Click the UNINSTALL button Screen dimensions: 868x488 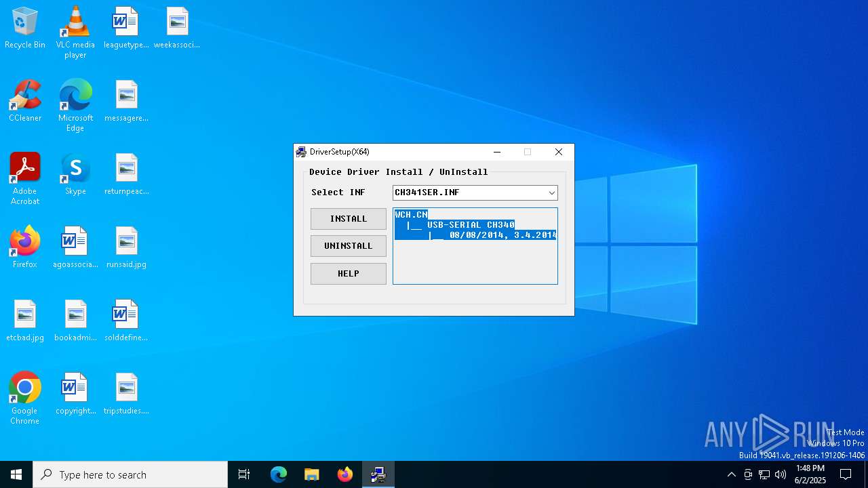349,246
